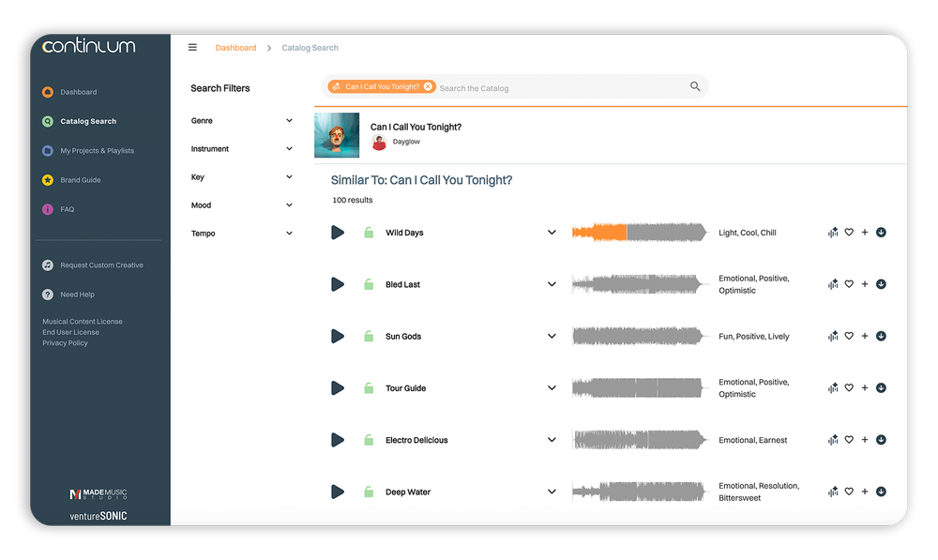938x560 pixels.
Task: Click the green lock icon for Deep Water
Action: tap(369, 492)
